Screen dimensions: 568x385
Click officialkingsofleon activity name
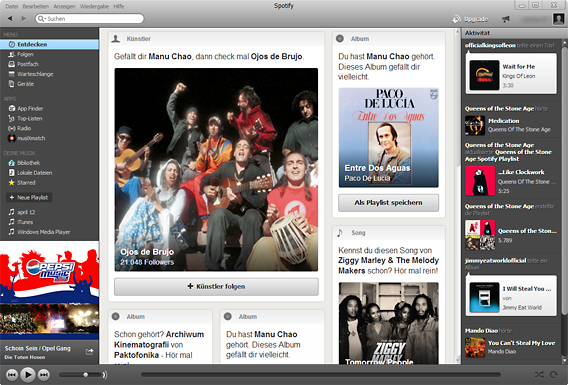pos(490,46)
